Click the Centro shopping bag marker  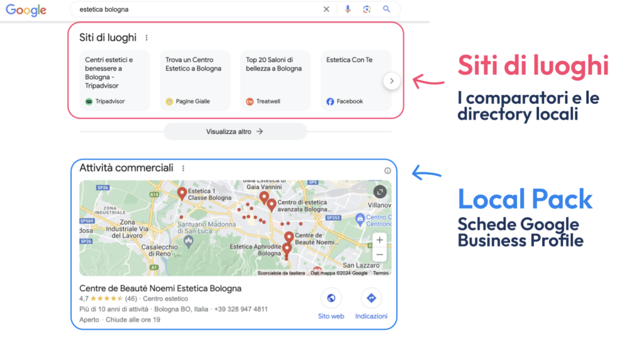[360, 220]
